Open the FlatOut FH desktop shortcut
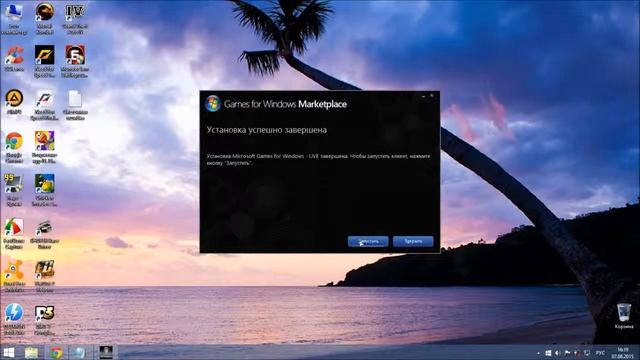 pos(44,276)
